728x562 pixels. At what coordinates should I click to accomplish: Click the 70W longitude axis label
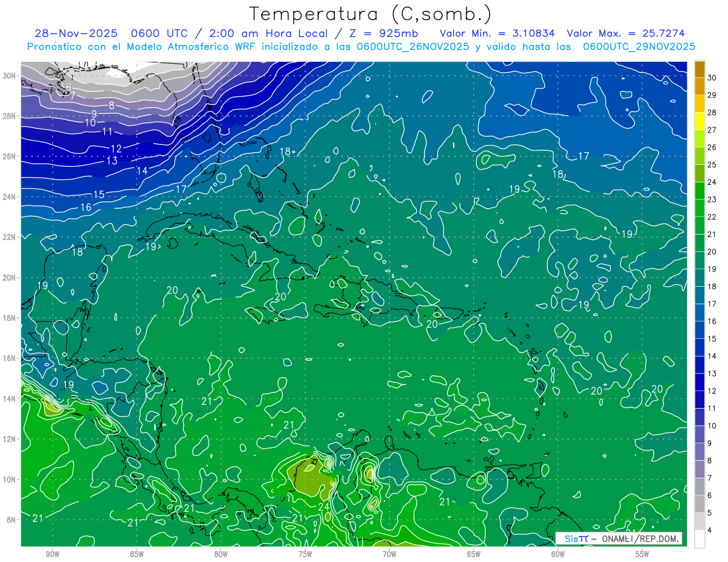(x=389, y=554)
